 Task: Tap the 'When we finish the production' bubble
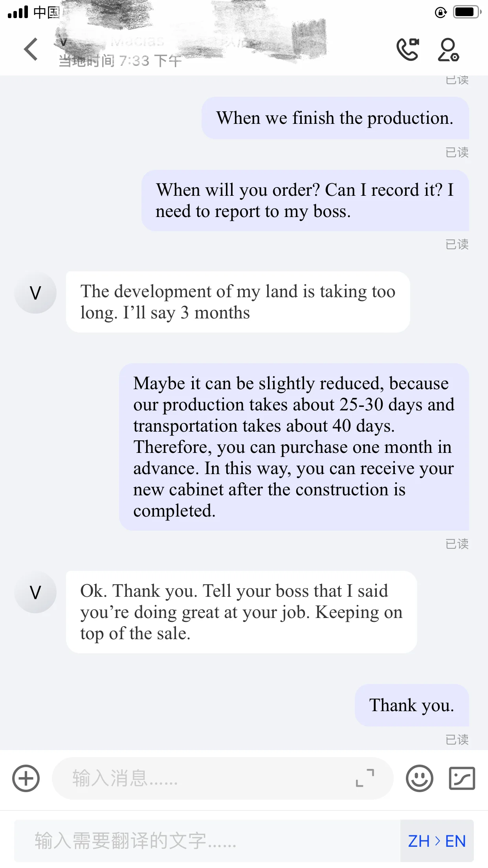click(x=335, y=118)
